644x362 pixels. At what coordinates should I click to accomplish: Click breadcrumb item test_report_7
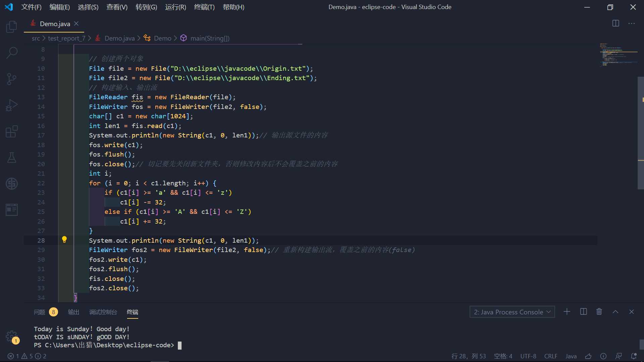67,38
